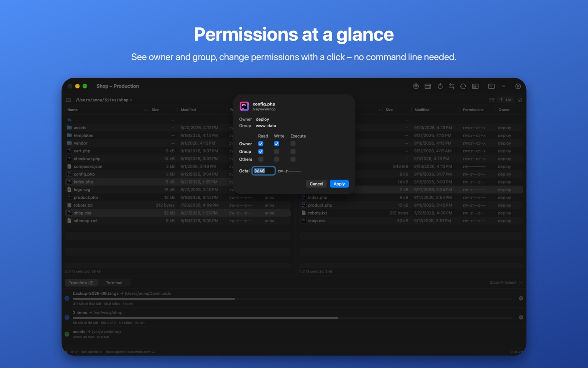The height and width of the screenshot is (368, 588).
Task: Click the transfer arrows icon in toolbar
Action: click(452, 86)
